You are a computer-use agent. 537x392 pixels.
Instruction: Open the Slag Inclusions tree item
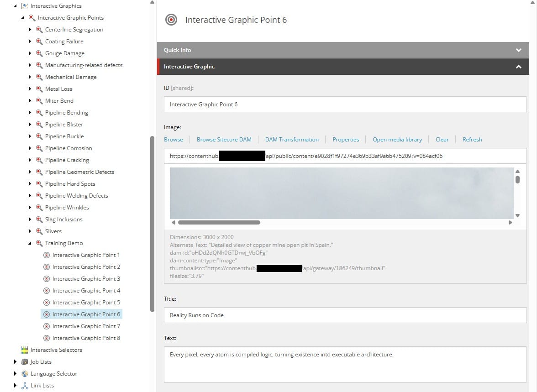[63, 220]
